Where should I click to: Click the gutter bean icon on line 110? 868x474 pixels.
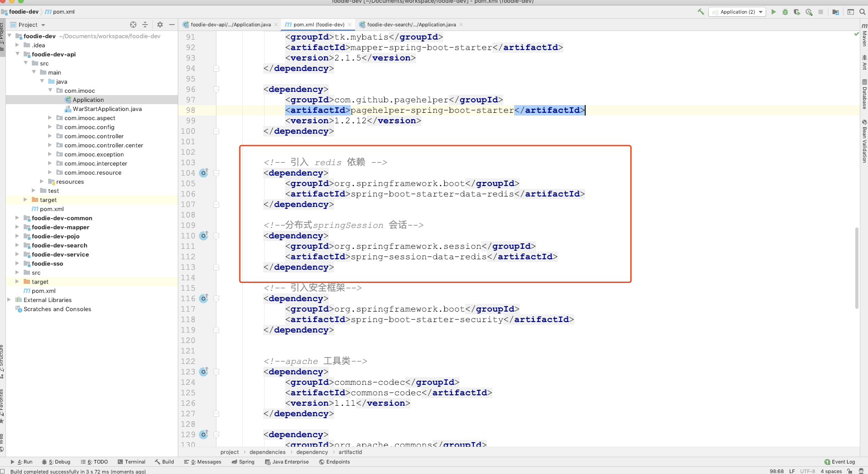(204, 236)
